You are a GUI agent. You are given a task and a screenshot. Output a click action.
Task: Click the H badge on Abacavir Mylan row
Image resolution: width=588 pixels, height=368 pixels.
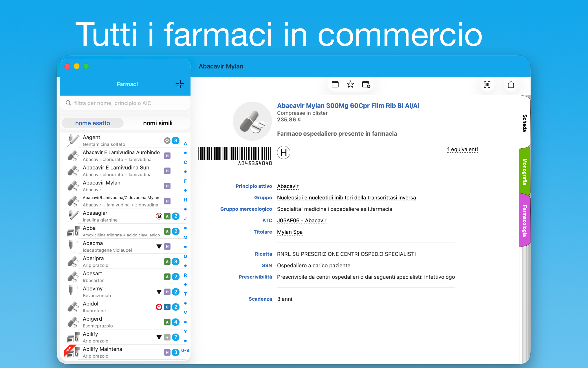click(167, 186)
